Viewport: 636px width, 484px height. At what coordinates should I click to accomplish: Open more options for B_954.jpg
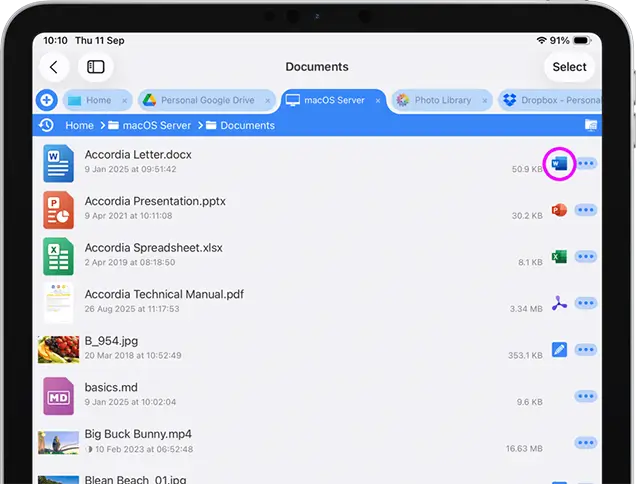coord(586,350)
